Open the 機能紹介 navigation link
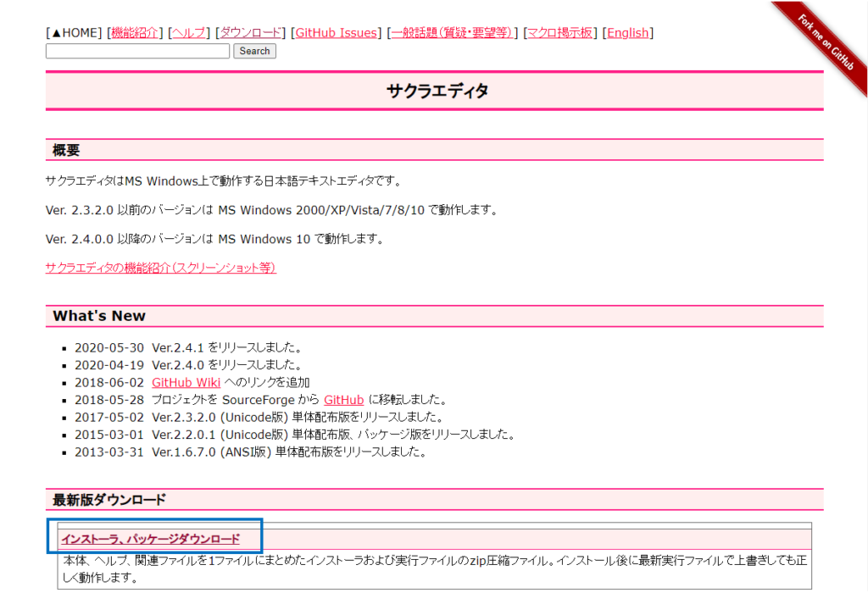The width and height of the screenshot is (868, 604). [x=135, y=33]
